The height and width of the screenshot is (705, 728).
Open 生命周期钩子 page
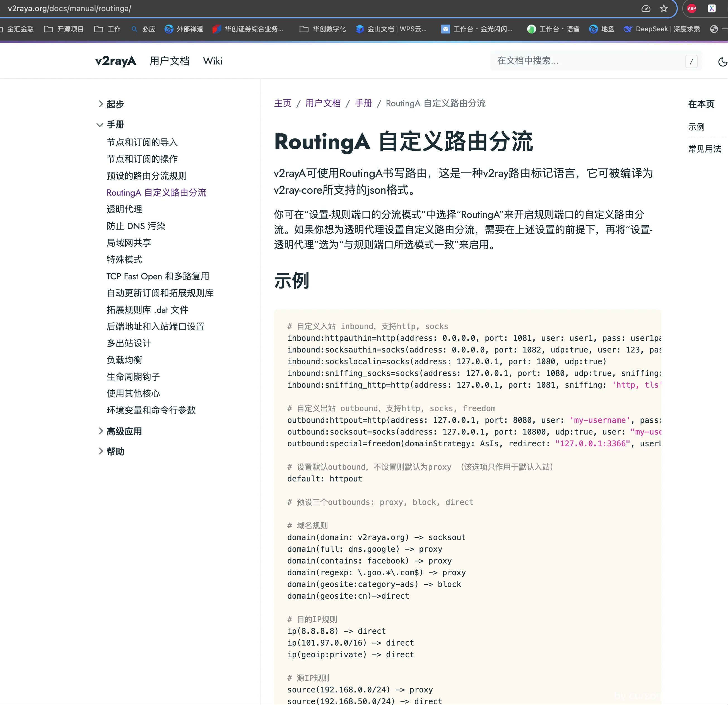[133, 377]
